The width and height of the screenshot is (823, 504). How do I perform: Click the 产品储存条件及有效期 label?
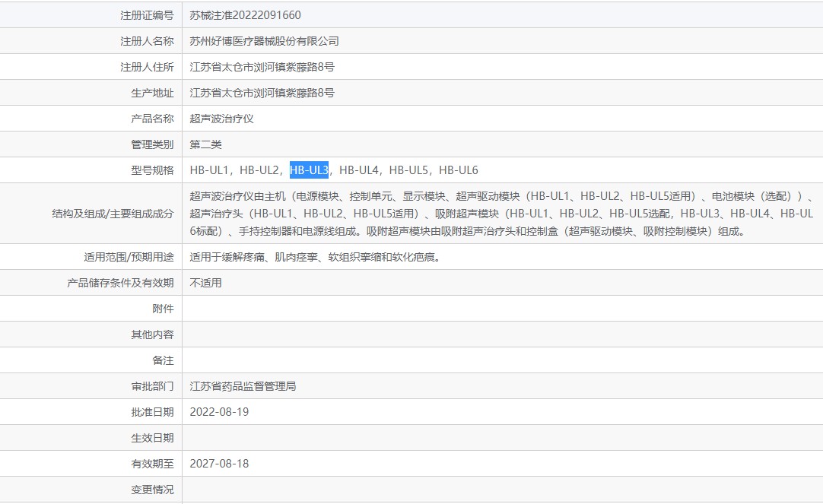pos(120,283)
